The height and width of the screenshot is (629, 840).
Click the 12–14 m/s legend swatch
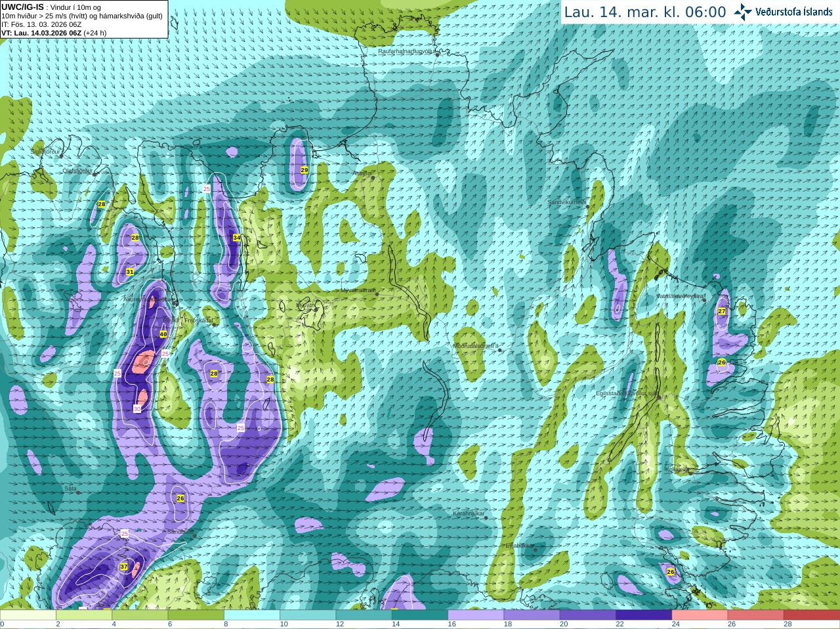point(364,615)
